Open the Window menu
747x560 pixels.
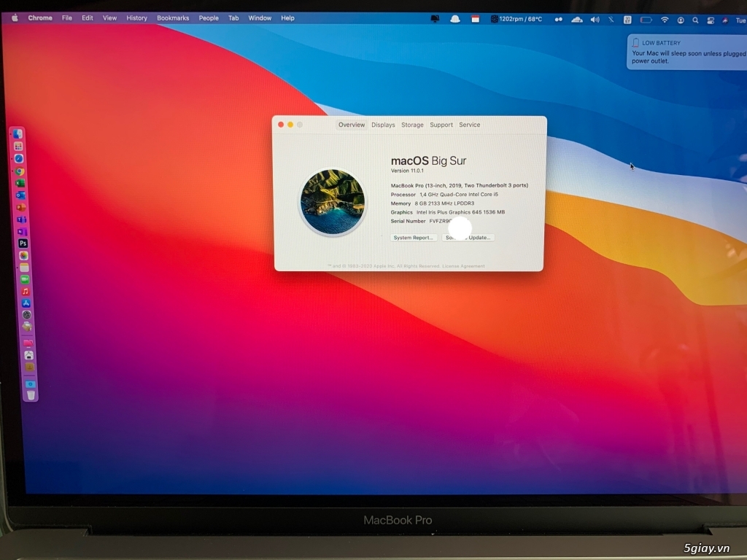[x=260, y=18]
